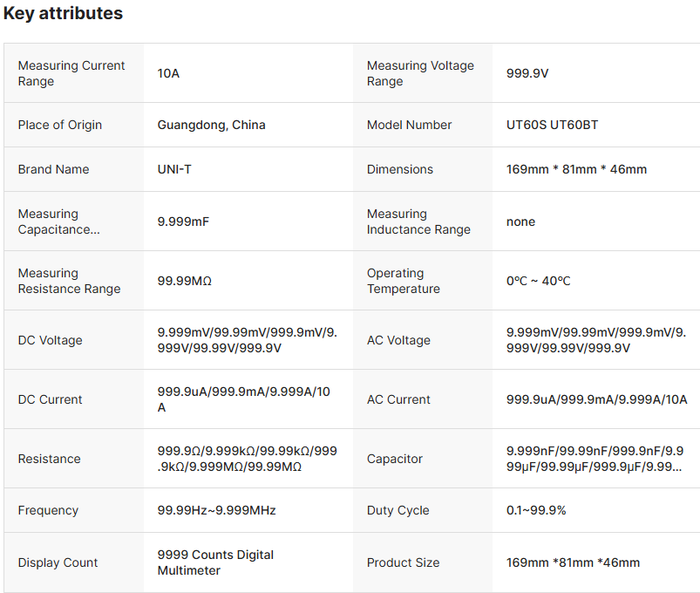
Task: Click the Key attributes heading
Action: point(63,14)
